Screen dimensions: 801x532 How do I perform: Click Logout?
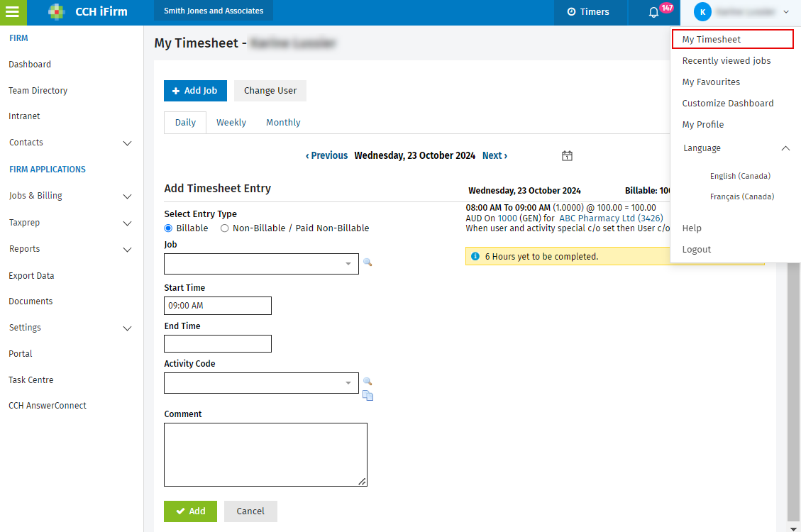(x=696, y=250)
